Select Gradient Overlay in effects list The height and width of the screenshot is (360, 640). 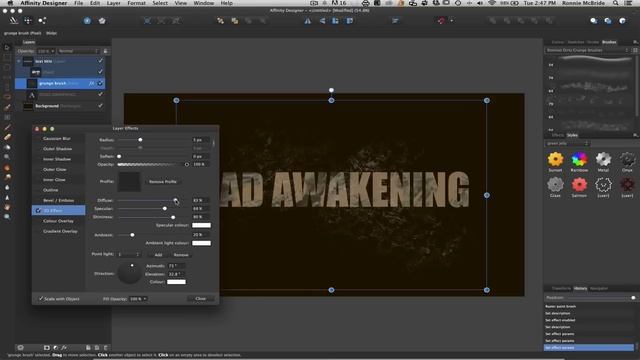point(59,231)
